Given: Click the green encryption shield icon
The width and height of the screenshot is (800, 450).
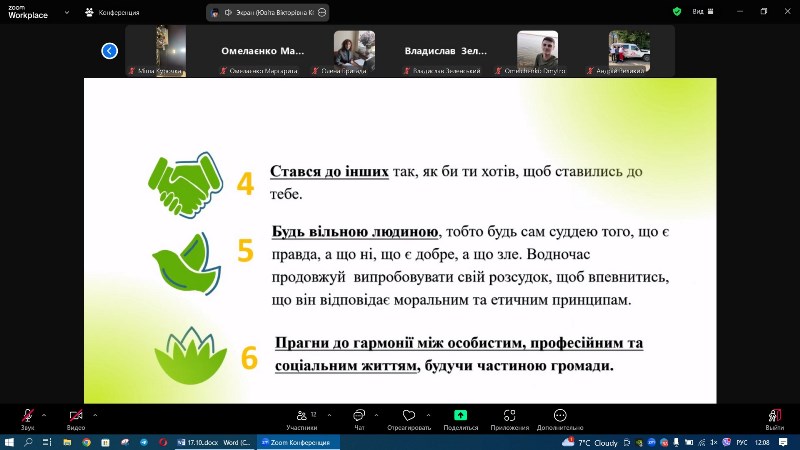Looking at the screenshot, I should [x=677, y=12].
